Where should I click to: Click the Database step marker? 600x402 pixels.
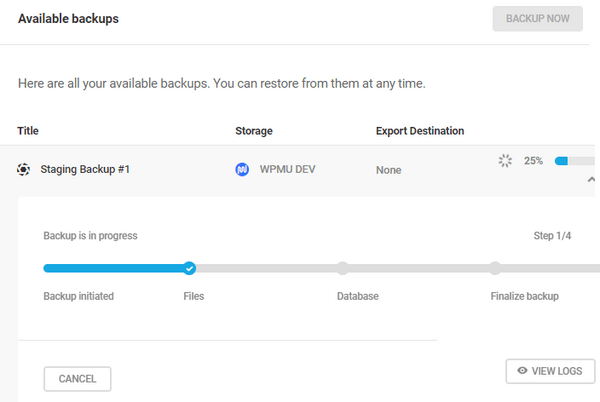(342, 267)
